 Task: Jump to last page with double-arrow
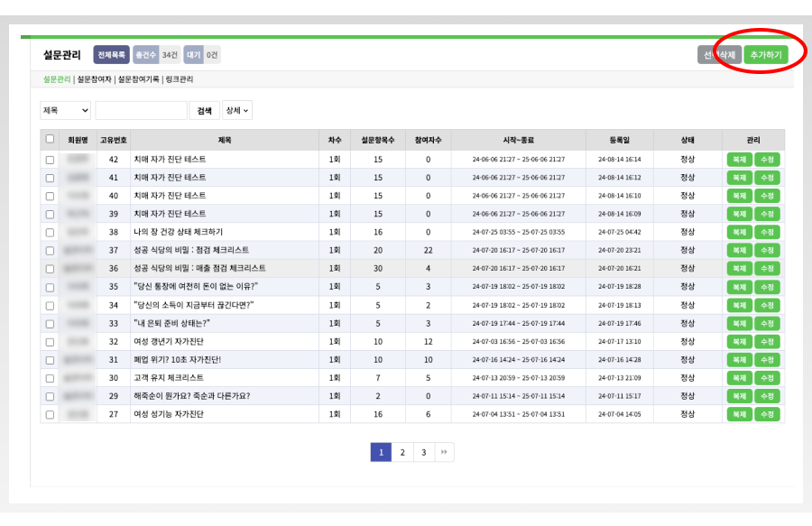(444, 452)
